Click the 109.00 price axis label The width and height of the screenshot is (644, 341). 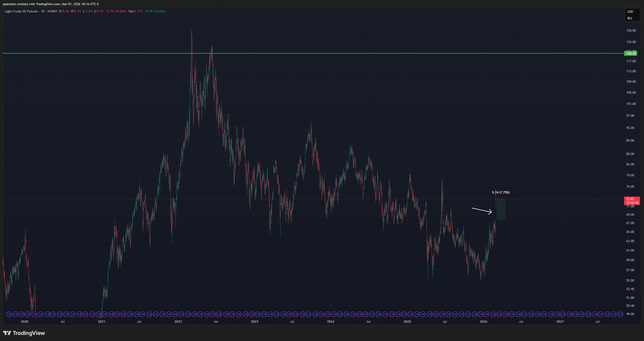[x=630, y=81]
